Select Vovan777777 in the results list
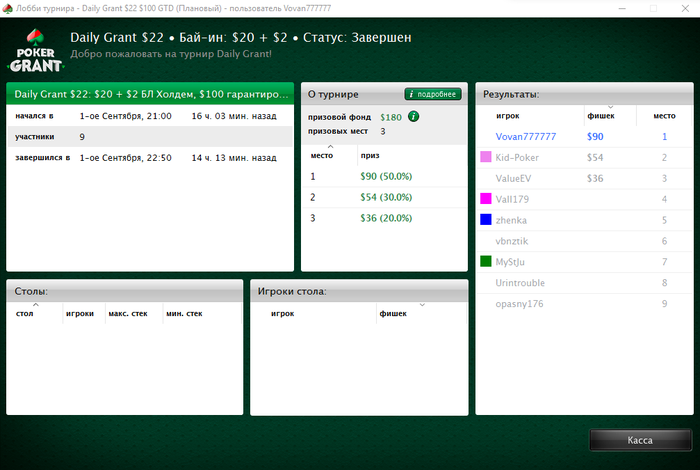 [x=584, y=137]
